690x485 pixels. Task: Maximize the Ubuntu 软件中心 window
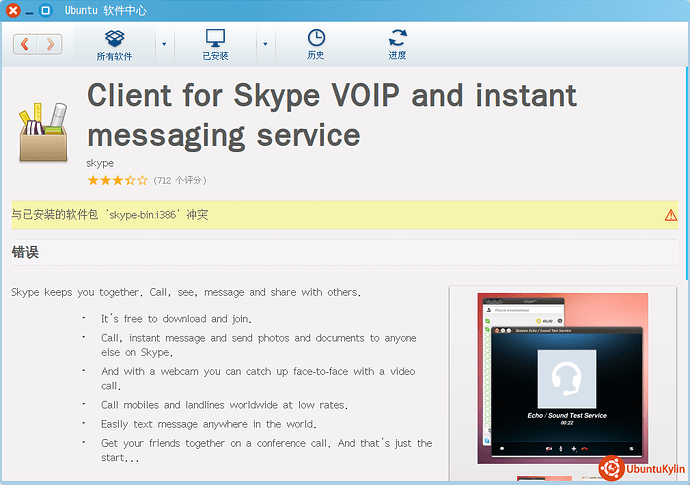pos(45,10)
